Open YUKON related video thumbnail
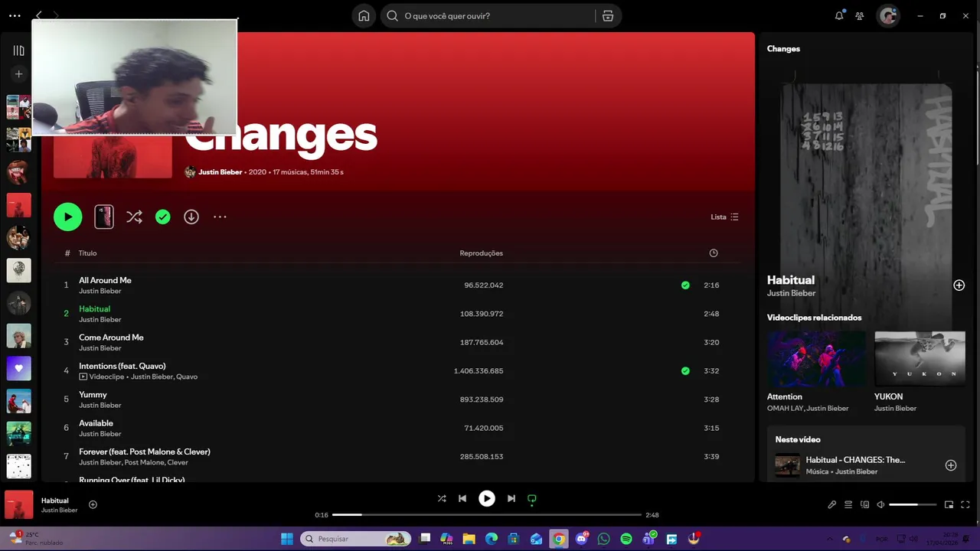 tap(920, 359)
